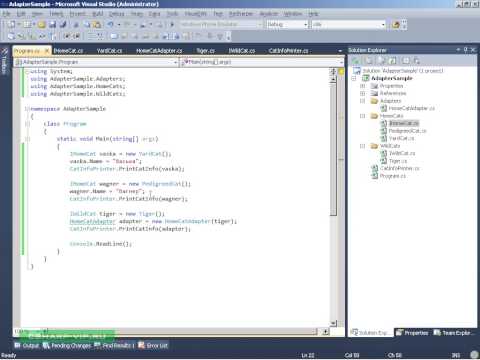The height and width of the screenshot is (360, 480).
Task: Click the HomeCatAdapter type in code line
Action: coord(92,221)
